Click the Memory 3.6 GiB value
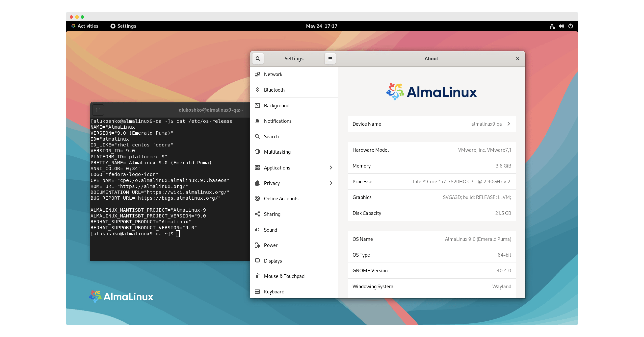This screenshot has width=644, height=337. click(503, 166)
